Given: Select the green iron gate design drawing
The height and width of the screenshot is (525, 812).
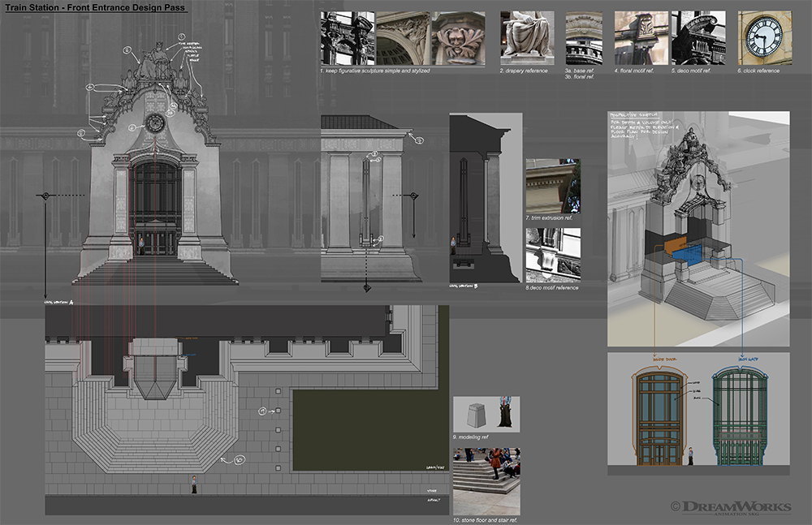Looking at the screenshot, I should coord(741,417).
